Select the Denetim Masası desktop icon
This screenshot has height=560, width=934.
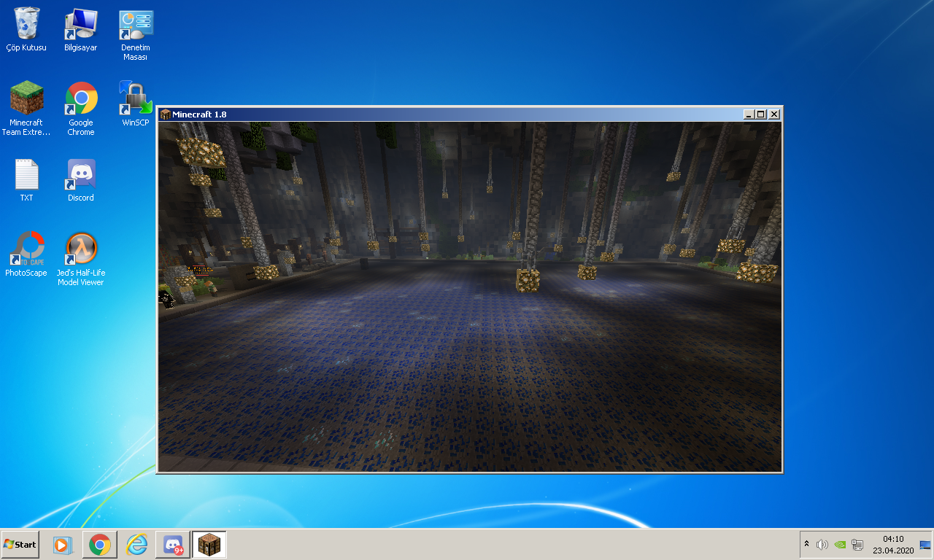pyautogui.click(x=135, y=35)
